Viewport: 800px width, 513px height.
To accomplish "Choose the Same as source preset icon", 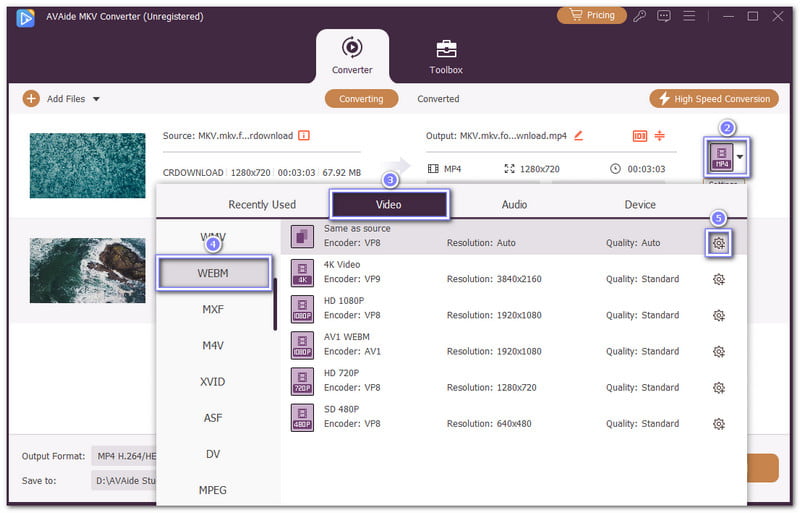I will tap(302, 237).
